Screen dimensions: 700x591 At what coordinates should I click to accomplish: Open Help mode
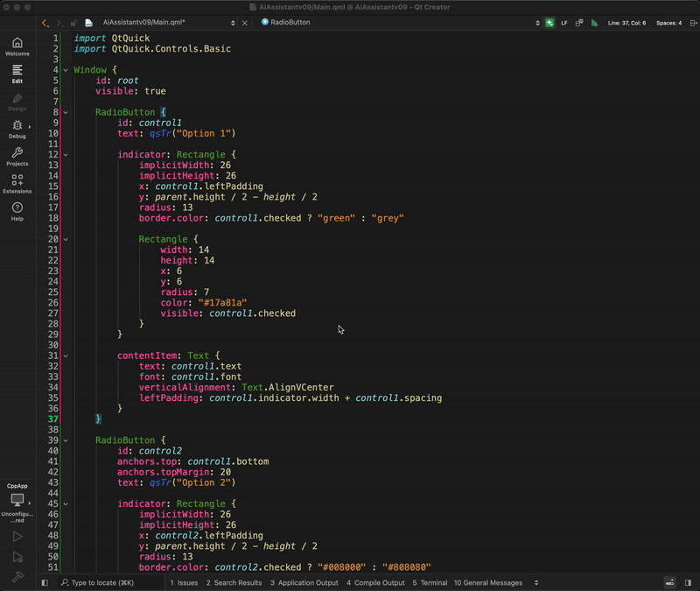point(17,211)
